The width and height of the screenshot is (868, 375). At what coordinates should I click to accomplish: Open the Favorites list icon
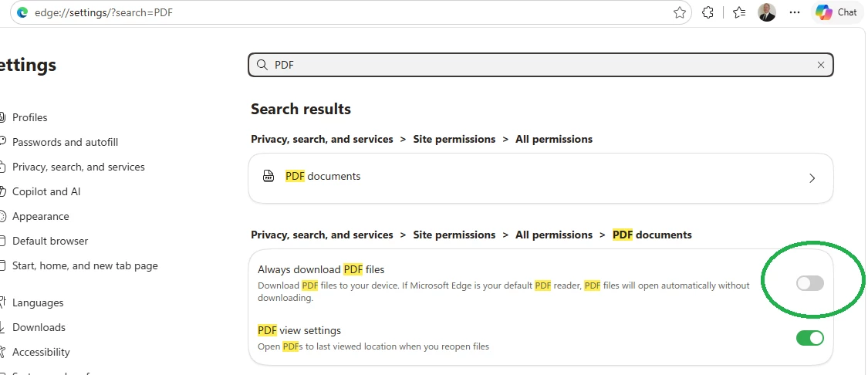click(739, 12)
